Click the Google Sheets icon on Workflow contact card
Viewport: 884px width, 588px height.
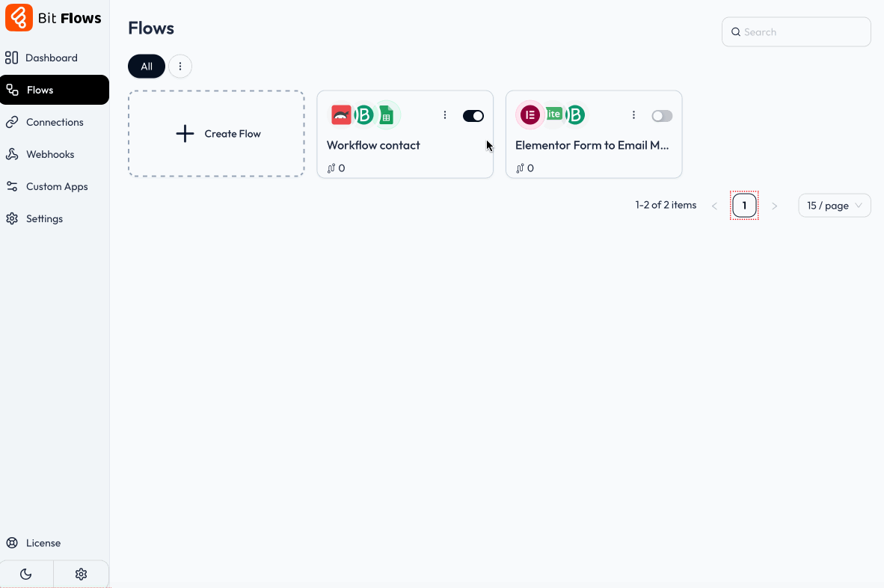tap(386, 114)
